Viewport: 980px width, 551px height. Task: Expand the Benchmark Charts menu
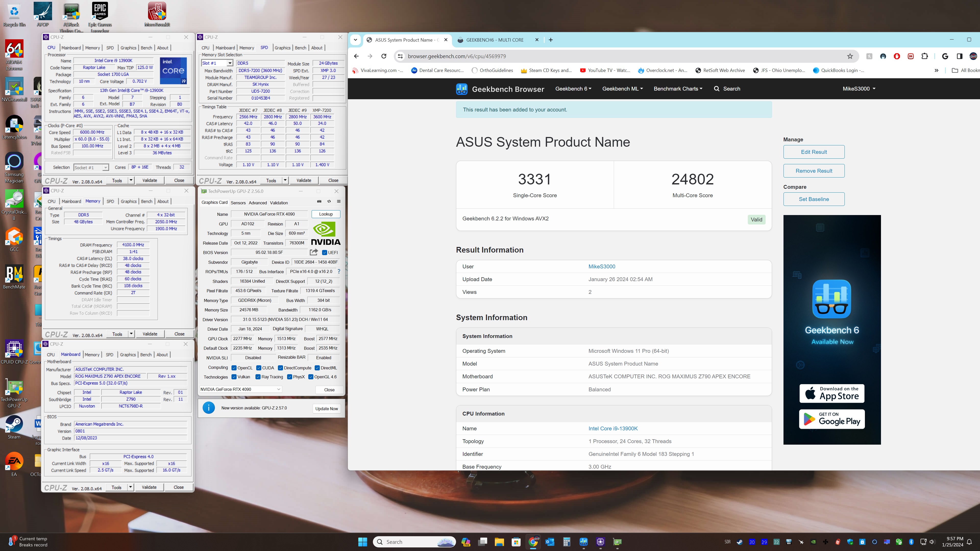[x=678, y=89]
